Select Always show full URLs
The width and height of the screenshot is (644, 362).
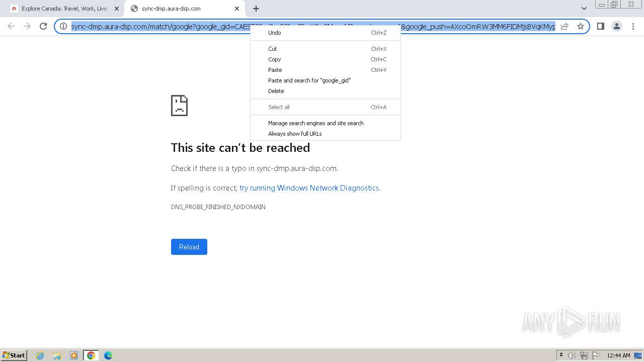[x=326, y=134]
